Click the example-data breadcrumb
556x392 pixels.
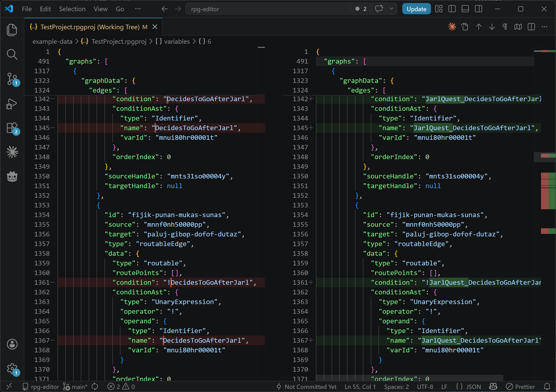[52, 41]
